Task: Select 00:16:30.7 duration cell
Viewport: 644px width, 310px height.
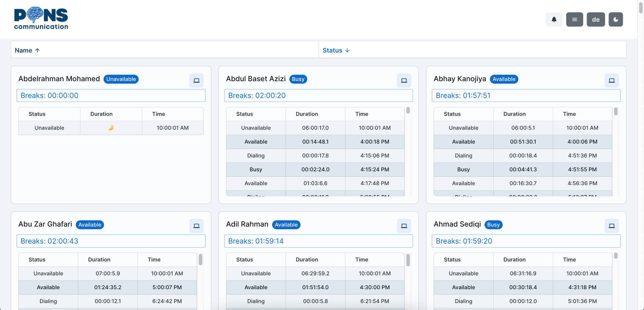Action: [523, 183]
